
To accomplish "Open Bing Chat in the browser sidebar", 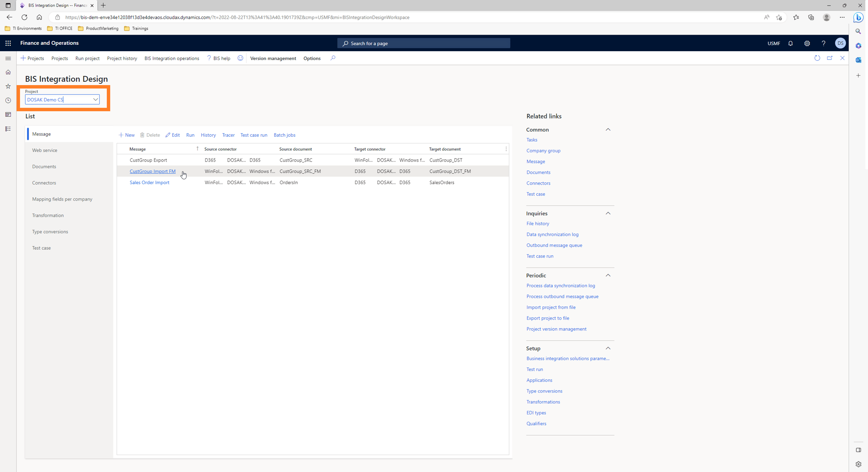I will (858, 17).
